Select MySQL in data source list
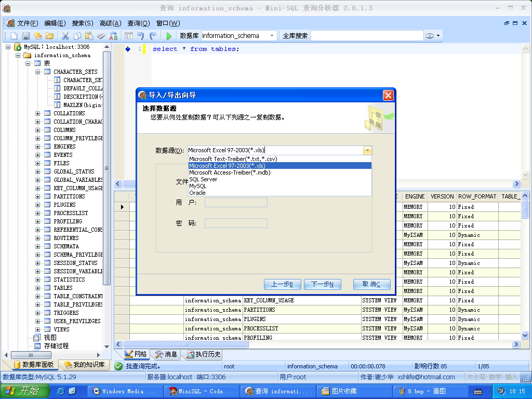Viewport: 532px width, 399px height. coord(280,186)
